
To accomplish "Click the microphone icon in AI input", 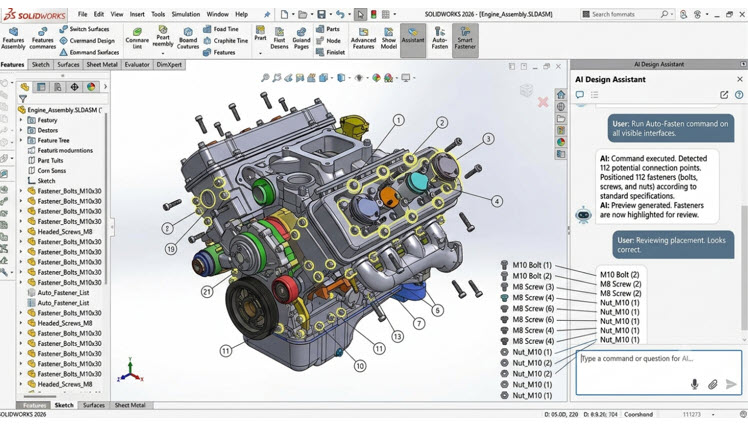I will [x=695, y=384].
